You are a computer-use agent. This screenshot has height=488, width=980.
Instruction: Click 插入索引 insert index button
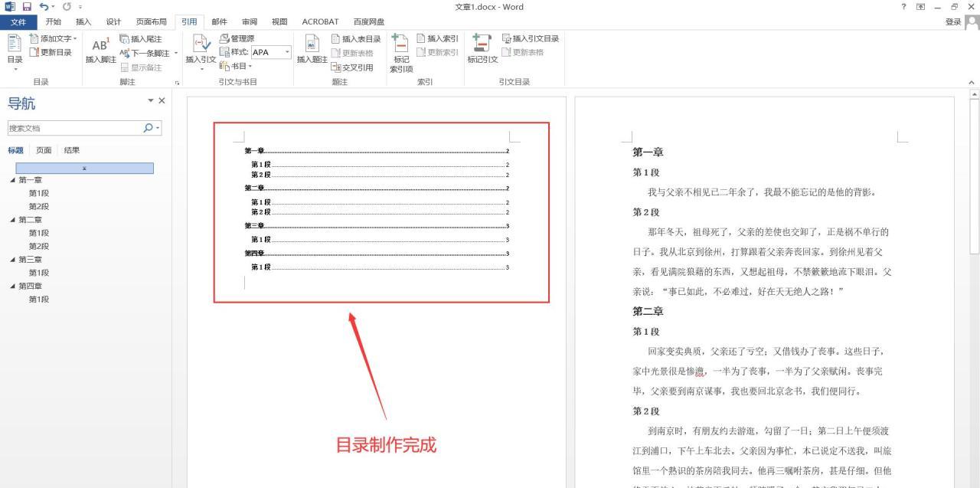[x=437, y=38]
